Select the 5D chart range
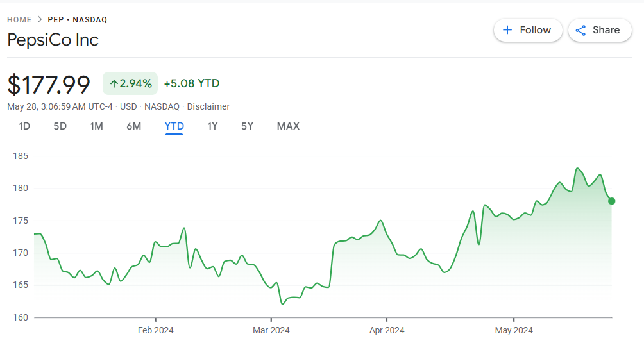Screen dimensions: 644x352 click(60, 126)
